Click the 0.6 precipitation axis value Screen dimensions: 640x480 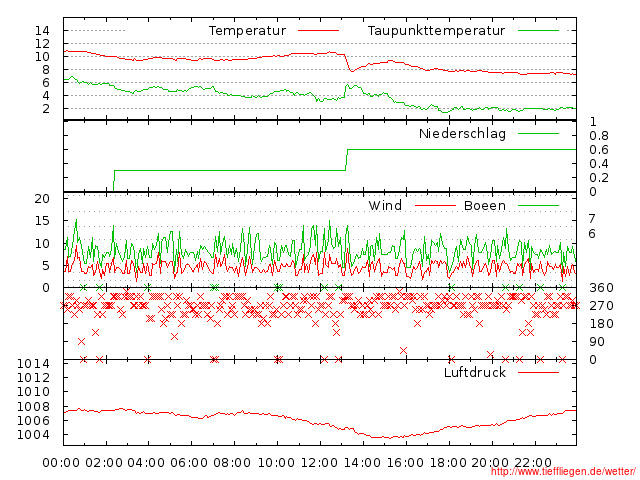(x=599, y=150)
